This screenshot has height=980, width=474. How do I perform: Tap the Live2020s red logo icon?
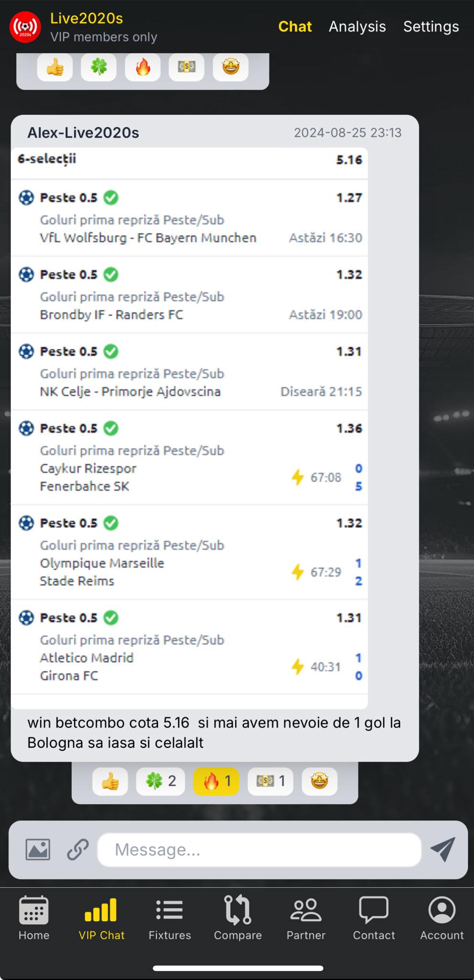[25, 27]
